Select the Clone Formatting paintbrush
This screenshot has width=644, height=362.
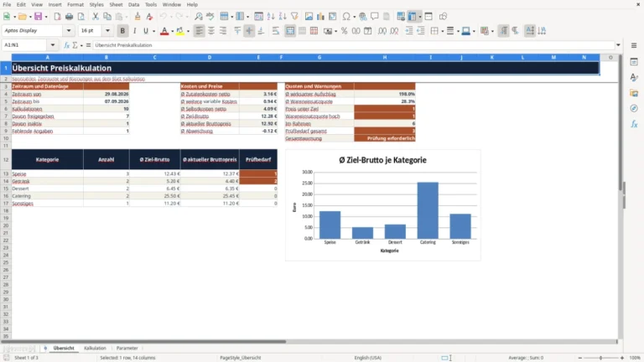(138, 17)
